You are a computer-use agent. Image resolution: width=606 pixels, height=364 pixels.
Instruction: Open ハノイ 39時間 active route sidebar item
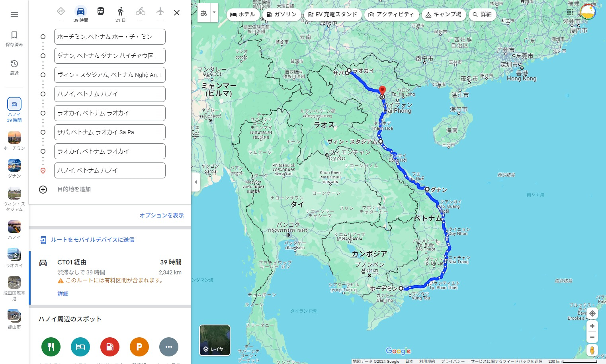pos(14,110)
